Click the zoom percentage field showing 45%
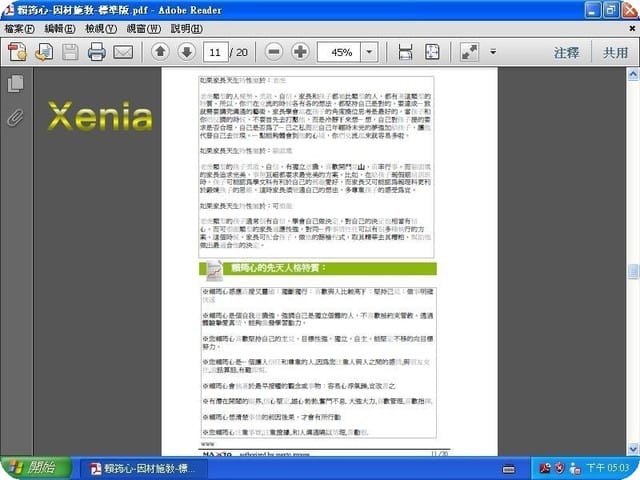640x480 pixels. pos(339,52)
